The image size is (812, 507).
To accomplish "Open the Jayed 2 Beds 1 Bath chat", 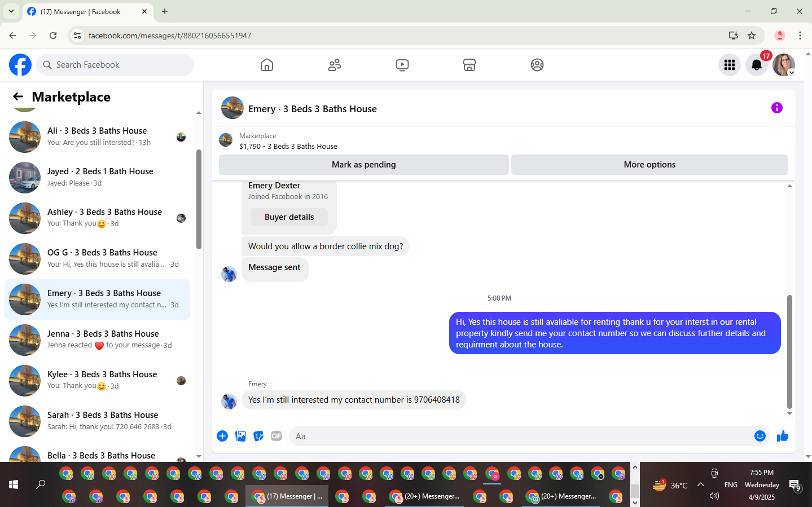I will [x=97, y=178].
